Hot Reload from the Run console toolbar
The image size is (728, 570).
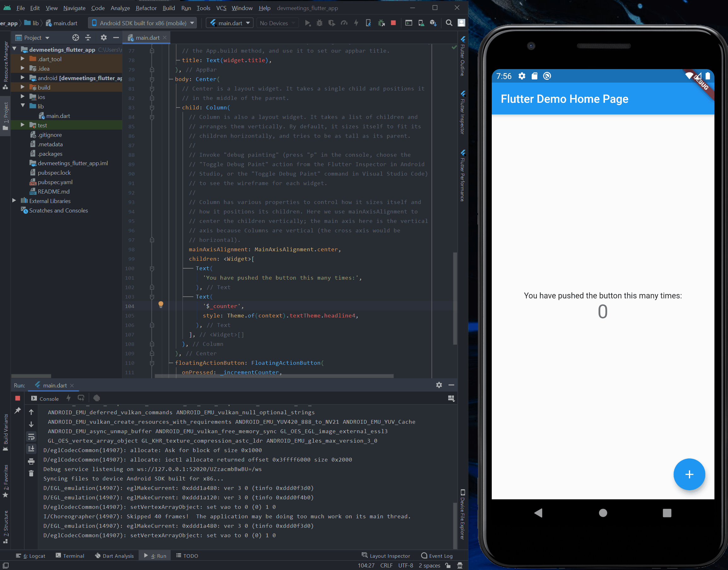pyautogui.click(x=68, y=398)
